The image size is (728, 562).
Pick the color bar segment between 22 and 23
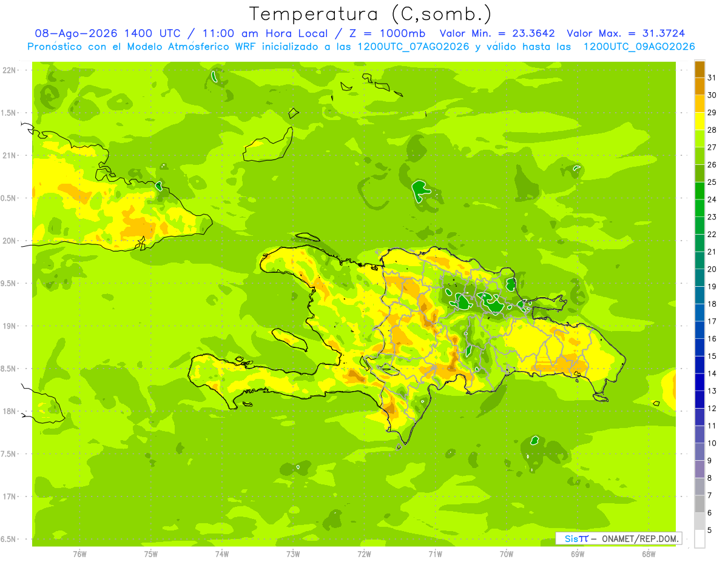tap(699, 226)
